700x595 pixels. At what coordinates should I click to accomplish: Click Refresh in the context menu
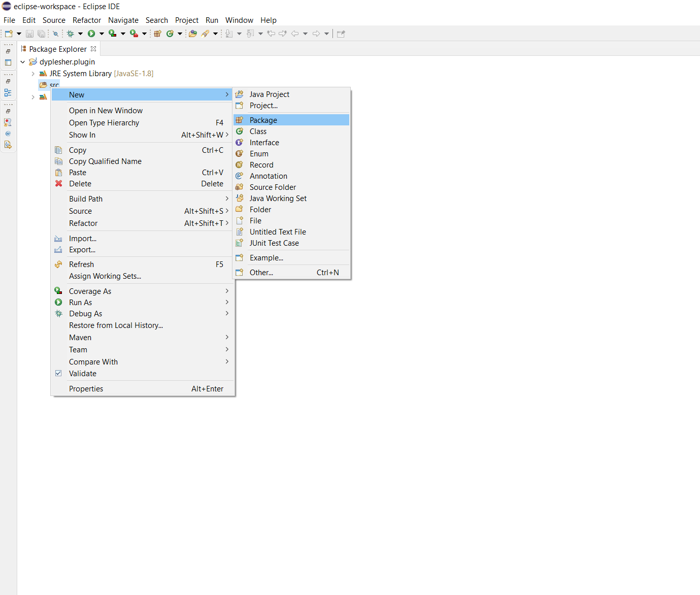143,265
